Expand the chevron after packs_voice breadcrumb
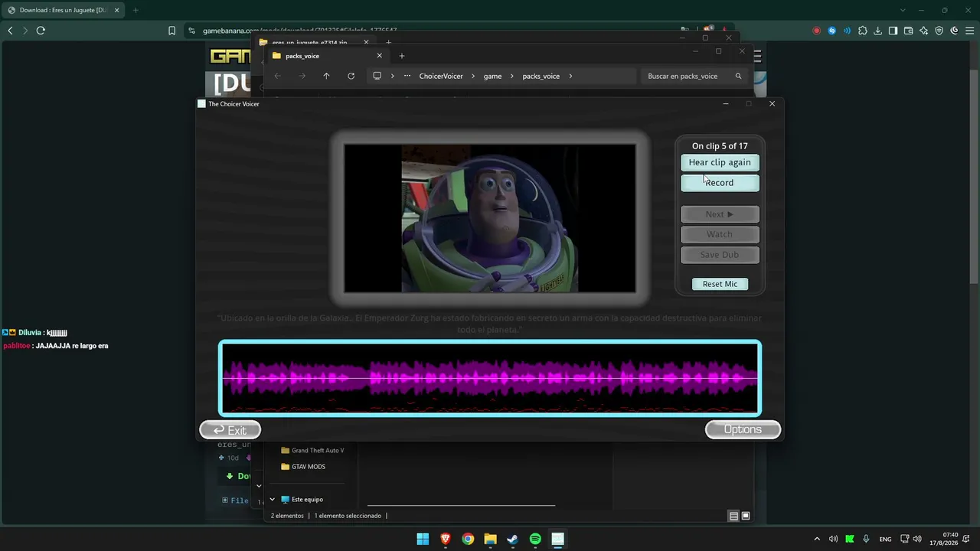This screenshot has width=980, height=551. [570, 77]
